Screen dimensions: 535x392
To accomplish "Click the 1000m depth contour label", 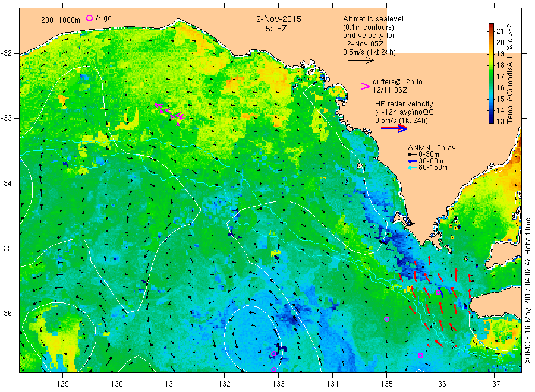I will [x=70, y=20].
